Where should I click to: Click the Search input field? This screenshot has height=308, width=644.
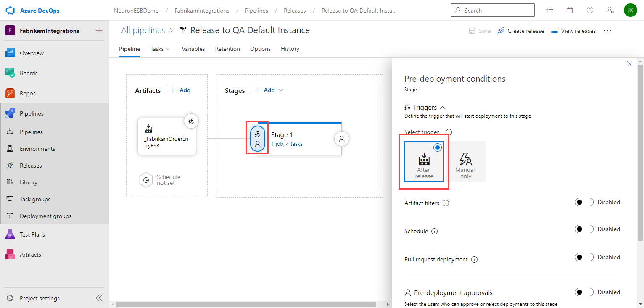(493, 10)
